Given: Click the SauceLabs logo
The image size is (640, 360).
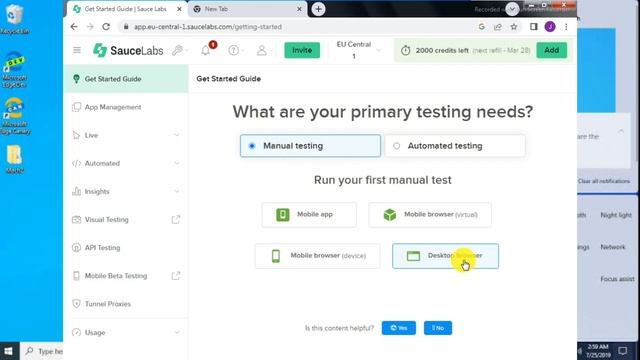Looking at the screenshot, I should (x=128, y=50).
